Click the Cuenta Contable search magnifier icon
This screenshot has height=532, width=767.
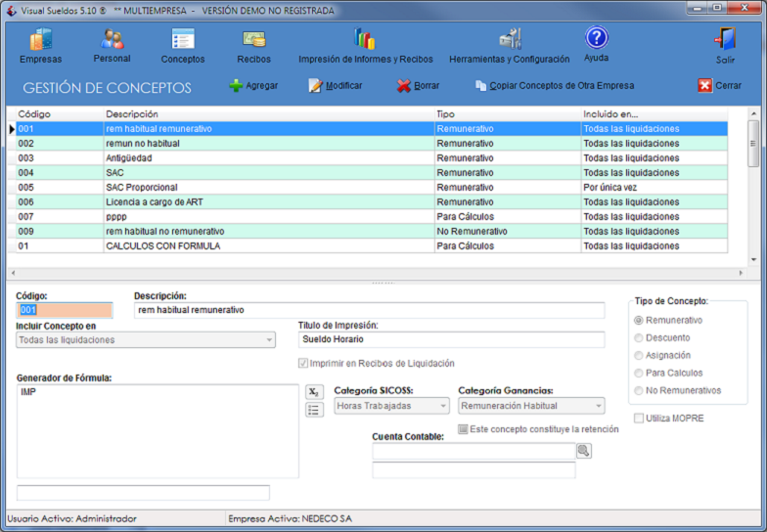coord(584,451)
